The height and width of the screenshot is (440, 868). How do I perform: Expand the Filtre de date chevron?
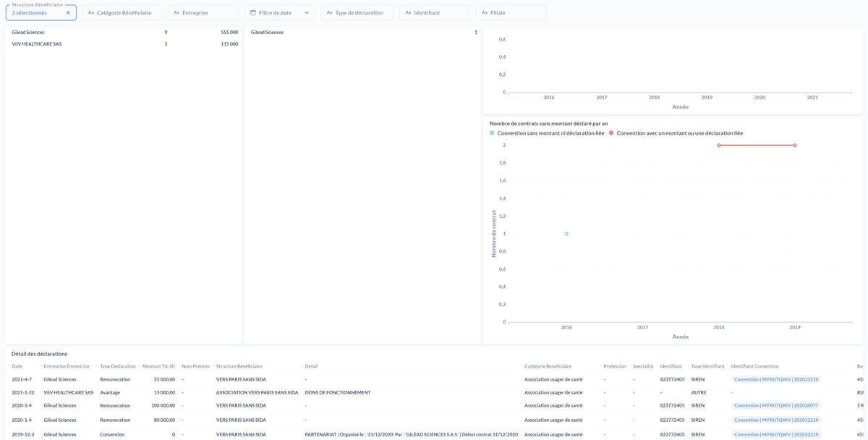[307, 13]
